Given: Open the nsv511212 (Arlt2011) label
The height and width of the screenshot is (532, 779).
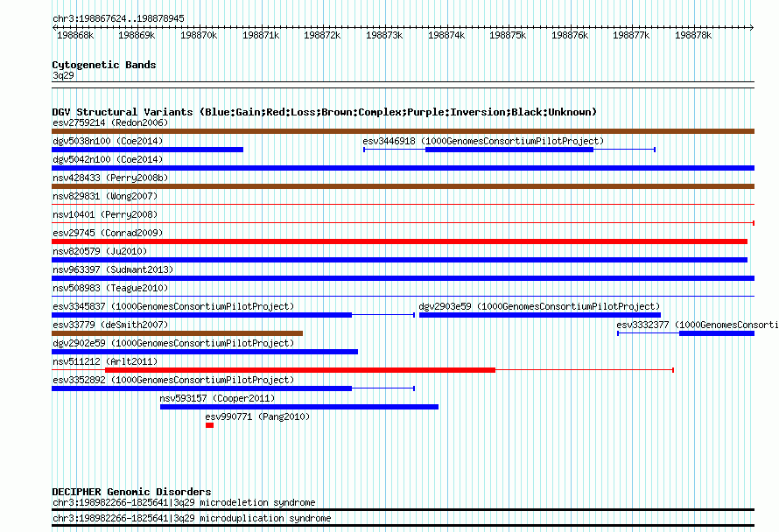Looking at the screenshot, I should (x=105, y=361).
